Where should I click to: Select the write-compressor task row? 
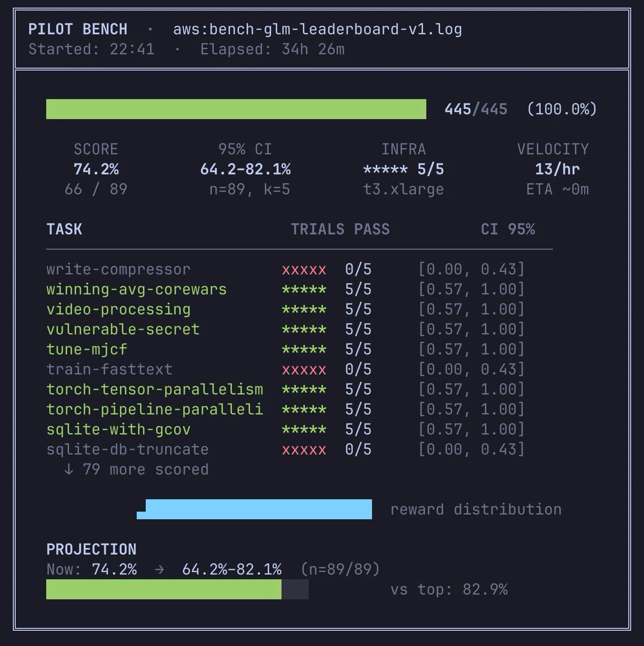coord(286,269)
